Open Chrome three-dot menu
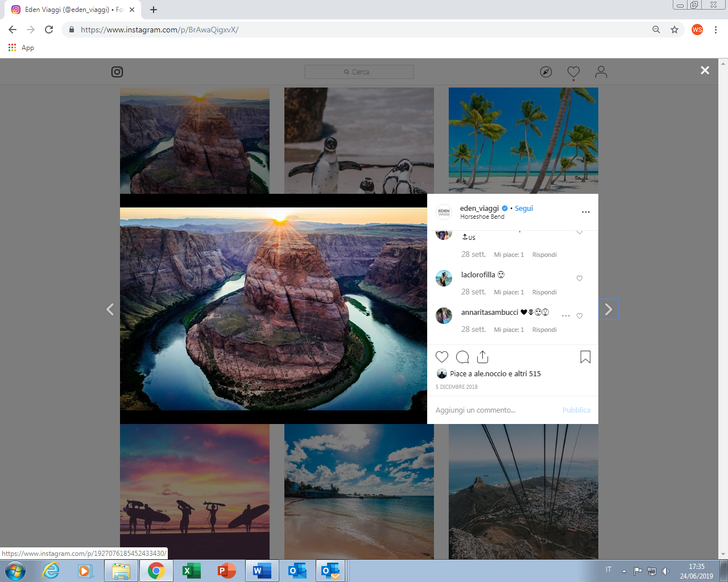728x582 pixels. [715, 30]
